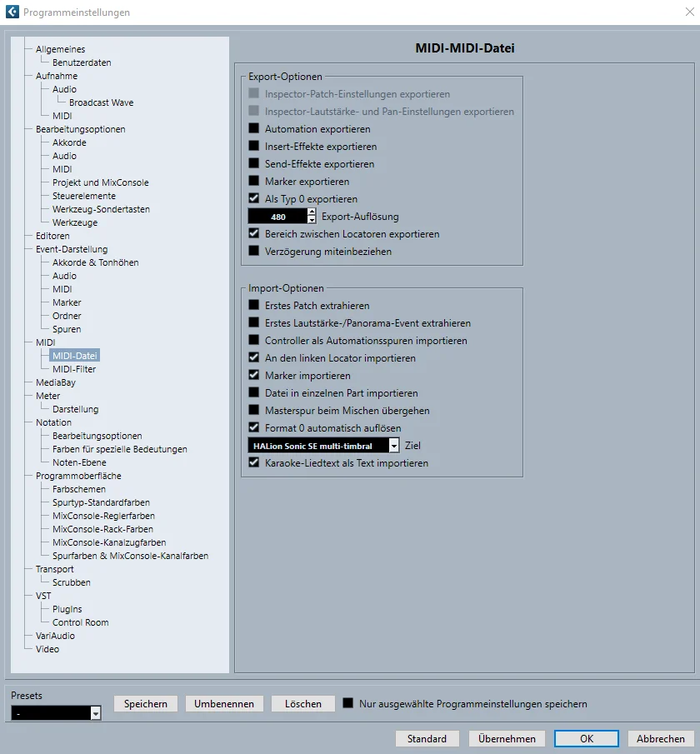The width and height of the screenshot is (700, 754).
Task: Go to the Werkzeug-Sondertasten page
Action: click(x=101, y=209)
